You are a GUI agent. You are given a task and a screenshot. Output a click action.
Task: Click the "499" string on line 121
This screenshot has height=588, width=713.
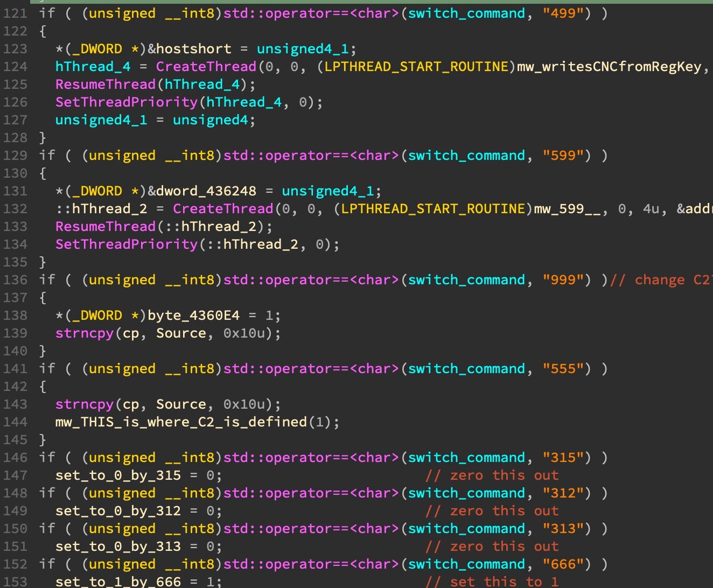click(563, 13)
